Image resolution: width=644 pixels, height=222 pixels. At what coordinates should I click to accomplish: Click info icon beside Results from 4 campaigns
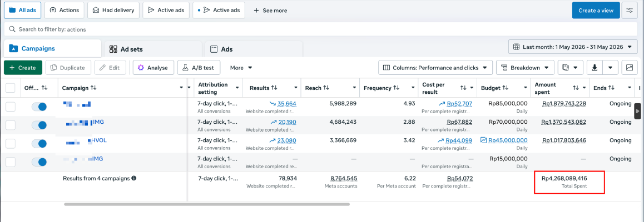tap(134, 179)
